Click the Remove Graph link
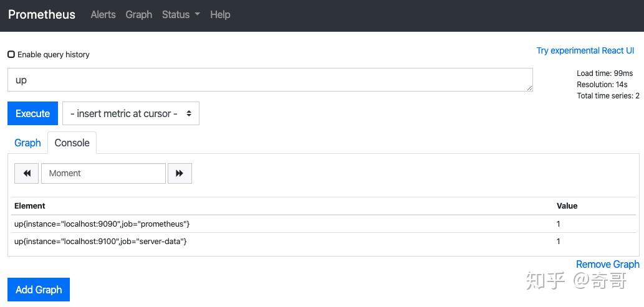Image resolution: width=644 pixels, height=307 pixels. pos(607,264)
